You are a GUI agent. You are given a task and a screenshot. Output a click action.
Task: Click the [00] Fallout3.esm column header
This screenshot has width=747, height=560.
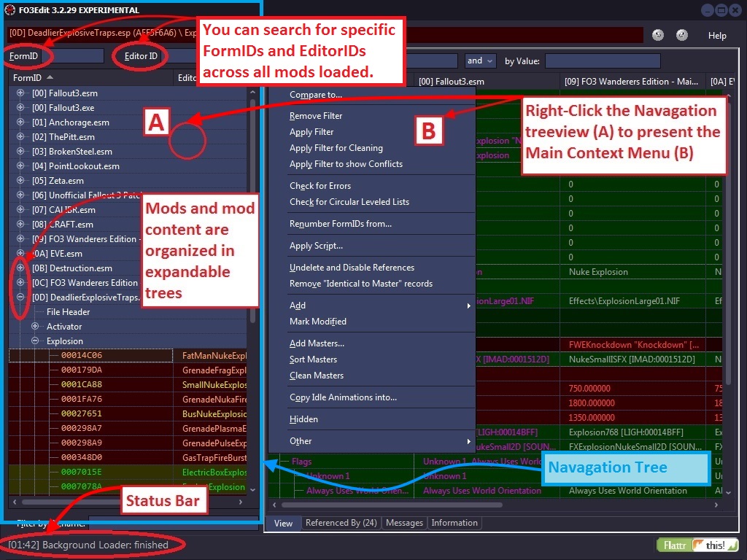486,82
